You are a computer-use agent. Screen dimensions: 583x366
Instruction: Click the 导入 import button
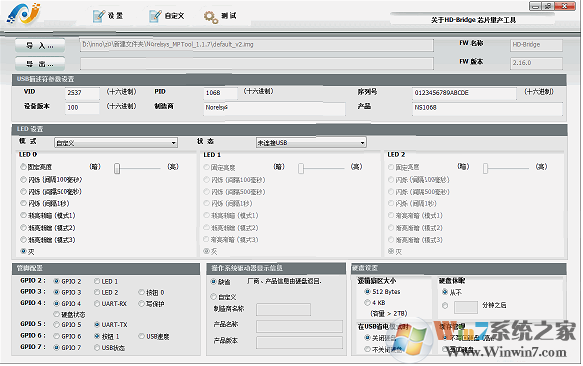click(40, 46)
